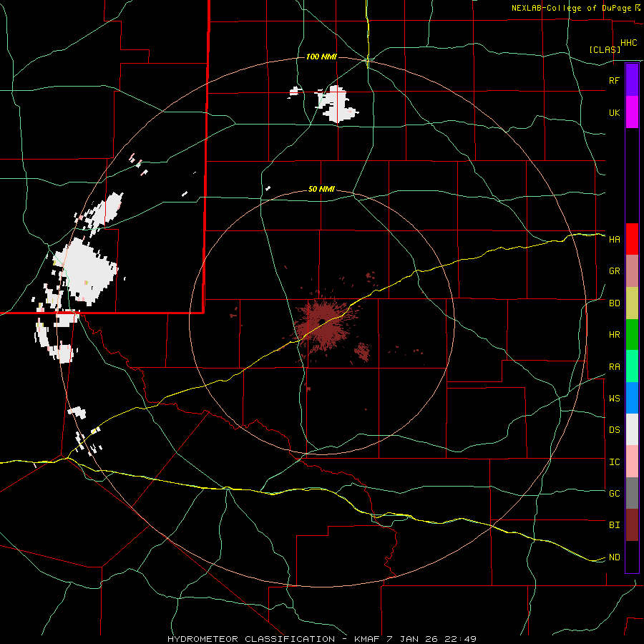Screen dimensions: 644x644
Task: Click the UK legend label
Action: pos(615,113)
